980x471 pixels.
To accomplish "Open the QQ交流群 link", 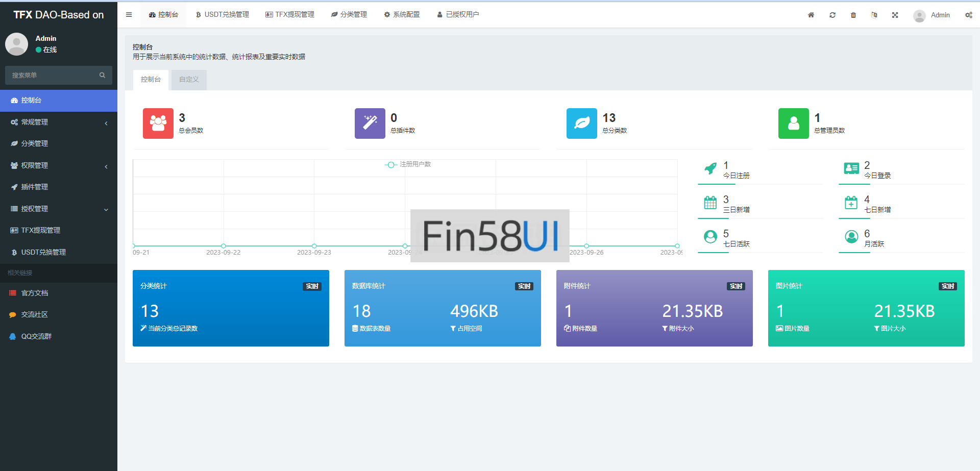I will pos(36,336).
